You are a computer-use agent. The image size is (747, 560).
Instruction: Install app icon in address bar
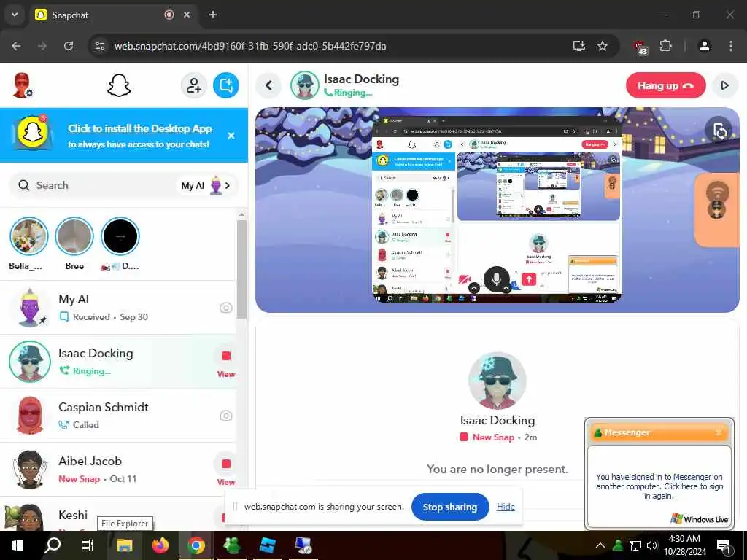pyautogui.click(x=578, y=46)
